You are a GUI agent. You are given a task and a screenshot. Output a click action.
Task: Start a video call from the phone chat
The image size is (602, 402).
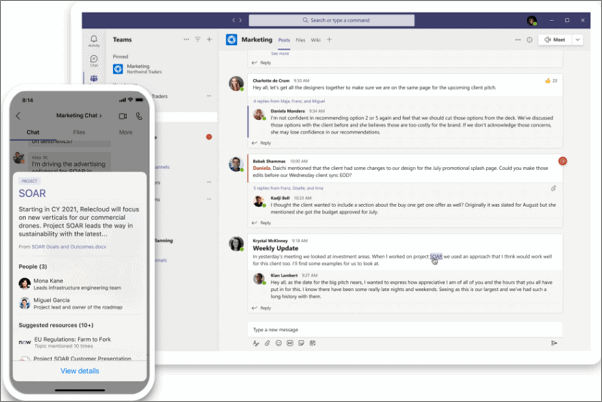(123, 116)
